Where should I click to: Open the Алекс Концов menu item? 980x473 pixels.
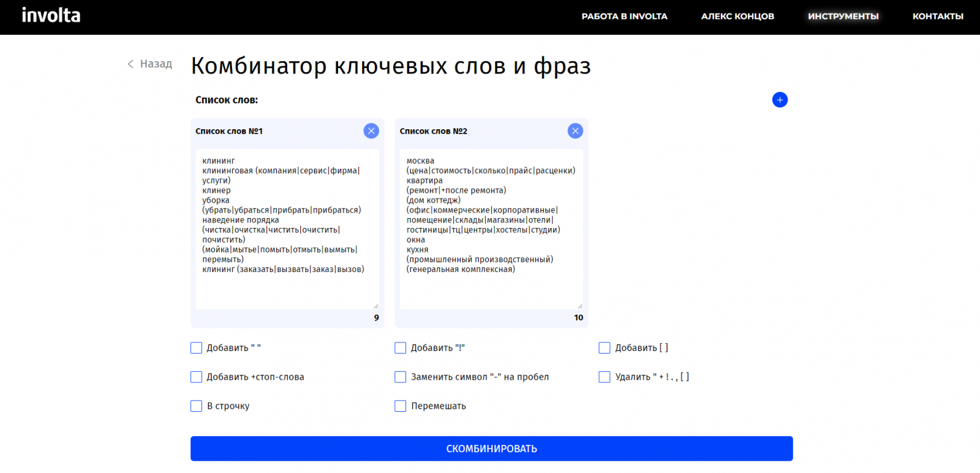click(737, 17)
